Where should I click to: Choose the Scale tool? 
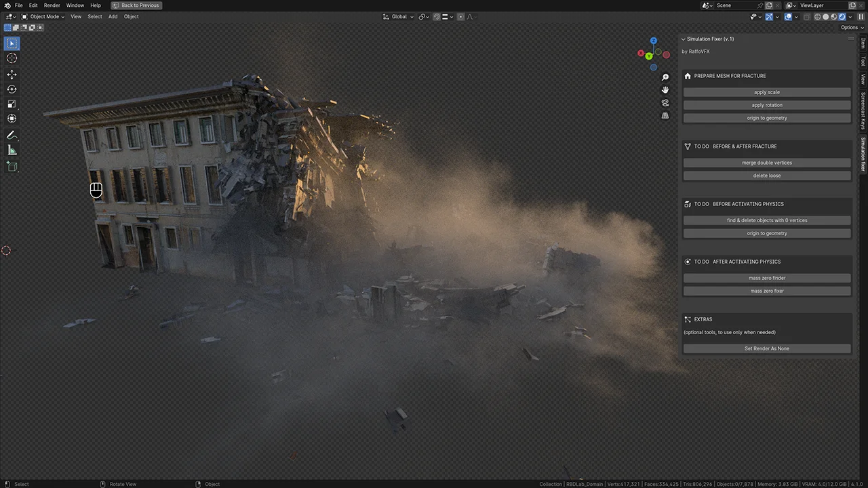[12, 104]
